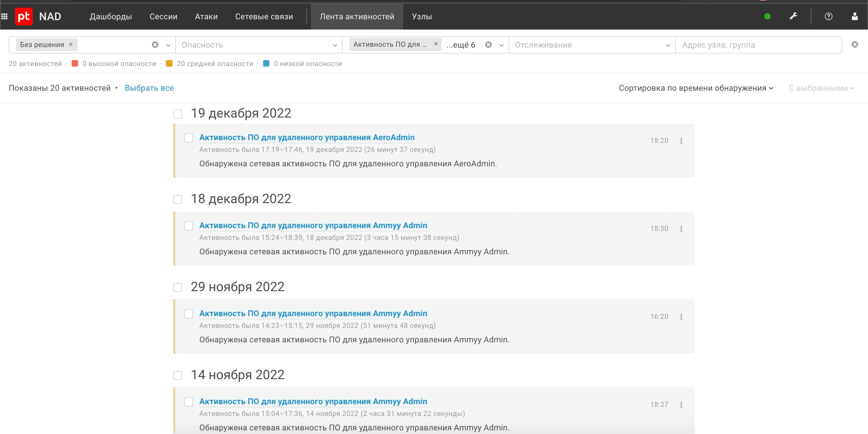The width and height of the screenshot is (868, 434).
Task: Click the red PT NAD logo
Action: [24, 17]
